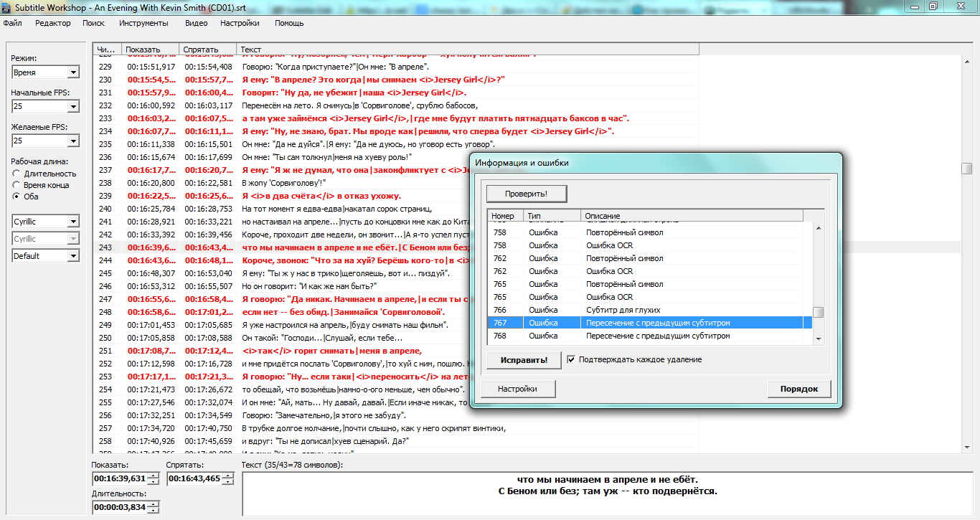Viewport: 980px width, 520px height.
Task: Open the Редактор menu
Action: pos(53,23)
